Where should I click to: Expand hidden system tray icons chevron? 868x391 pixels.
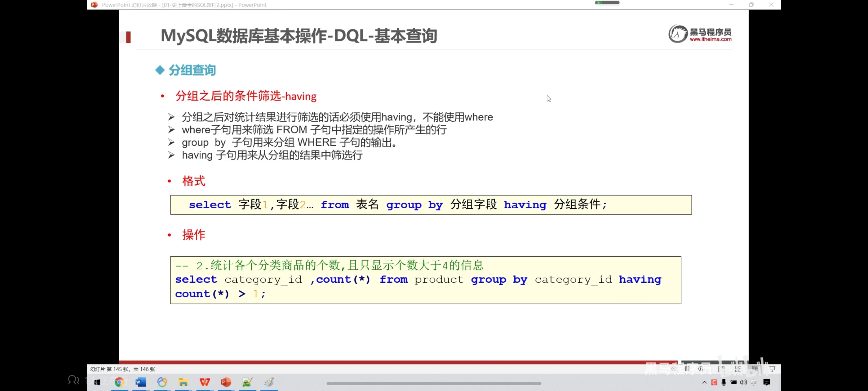point(704,382)
